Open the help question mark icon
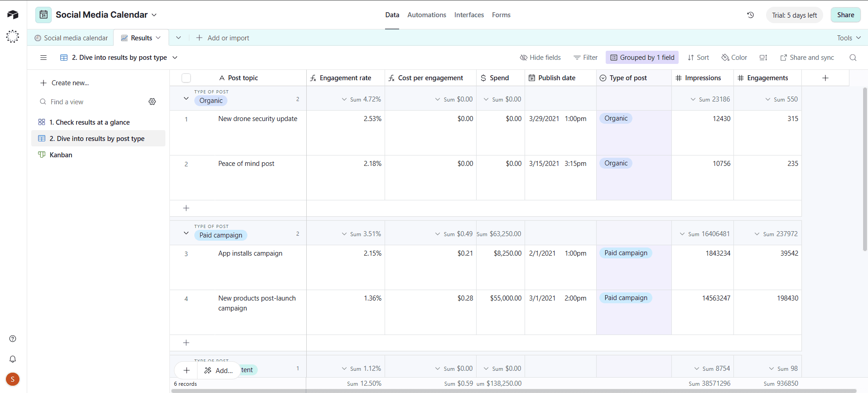The image size is (868, 393). [x=13, y=339]
